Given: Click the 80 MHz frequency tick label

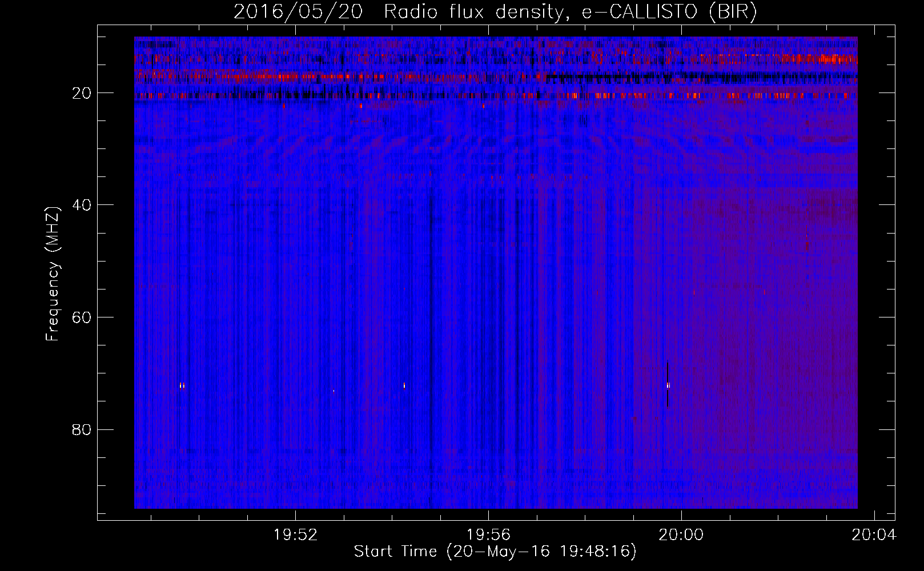Looking at the screenshot, I should coord(82,429).
